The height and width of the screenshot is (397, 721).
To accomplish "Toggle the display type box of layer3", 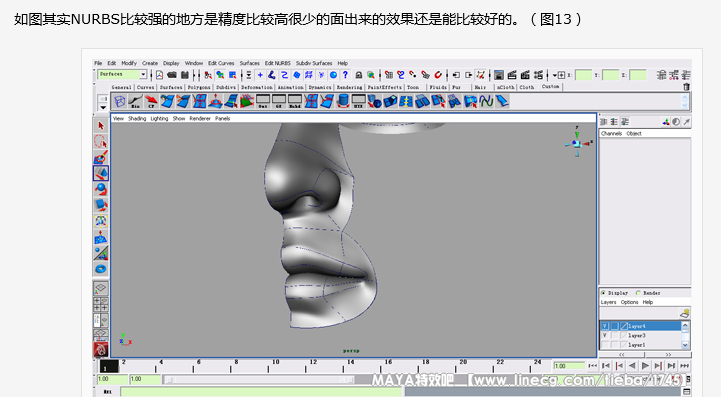I will point(614,335).
